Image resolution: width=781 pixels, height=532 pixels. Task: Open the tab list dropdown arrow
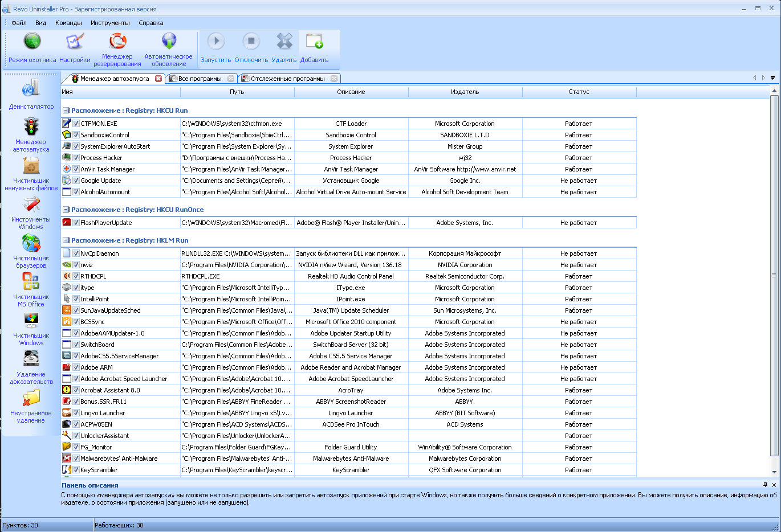point(772,78)
